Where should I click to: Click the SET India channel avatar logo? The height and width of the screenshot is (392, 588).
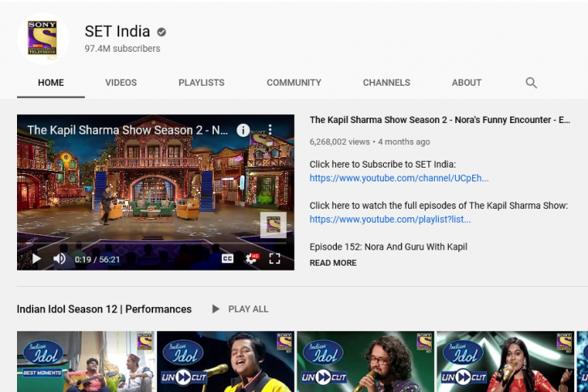click(43, 39)
